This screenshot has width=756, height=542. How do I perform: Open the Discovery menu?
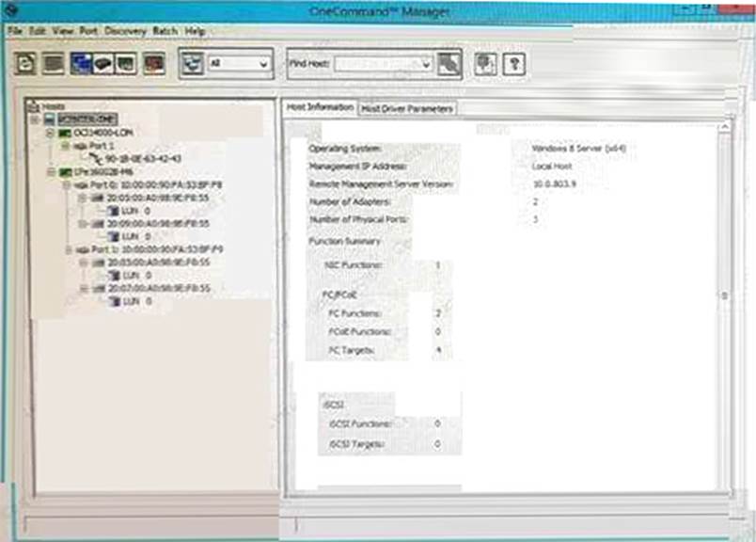[125, 31]
